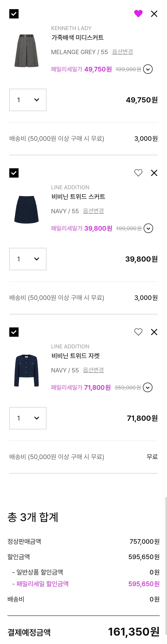Expand price details for 39,800원 skirt
Screen dimensions: 167x644
click(148, 228)
